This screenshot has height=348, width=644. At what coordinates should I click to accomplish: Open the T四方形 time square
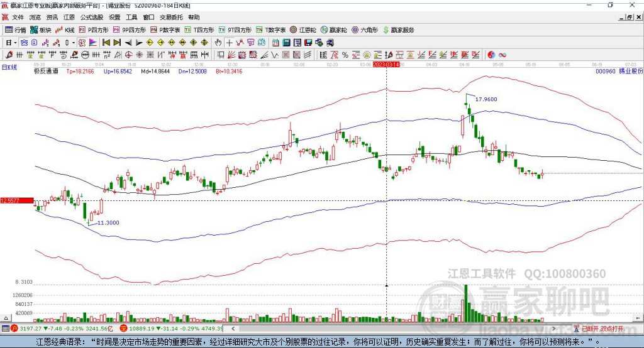tap(199, 30)
